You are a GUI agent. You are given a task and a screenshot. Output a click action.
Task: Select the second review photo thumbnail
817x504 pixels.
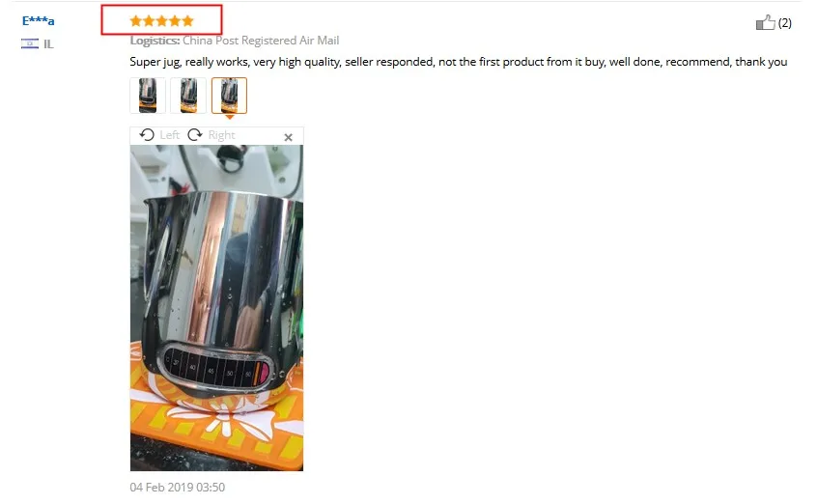(188, 96)
